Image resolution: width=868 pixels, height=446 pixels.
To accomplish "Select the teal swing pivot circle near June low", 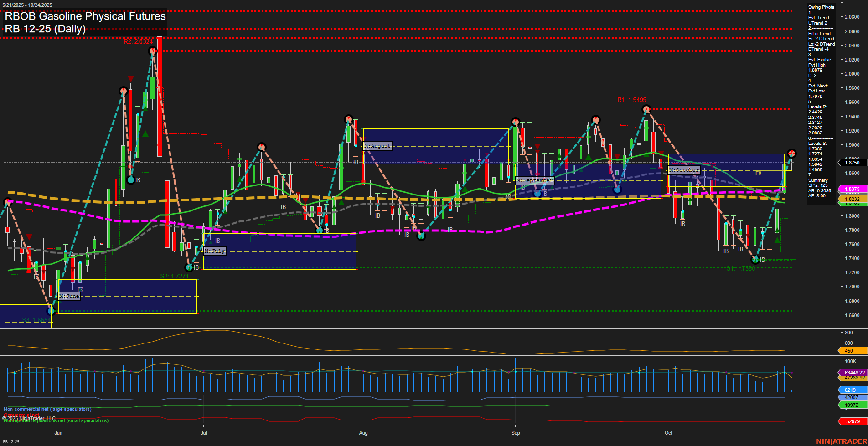I will [x=52, y=312].
